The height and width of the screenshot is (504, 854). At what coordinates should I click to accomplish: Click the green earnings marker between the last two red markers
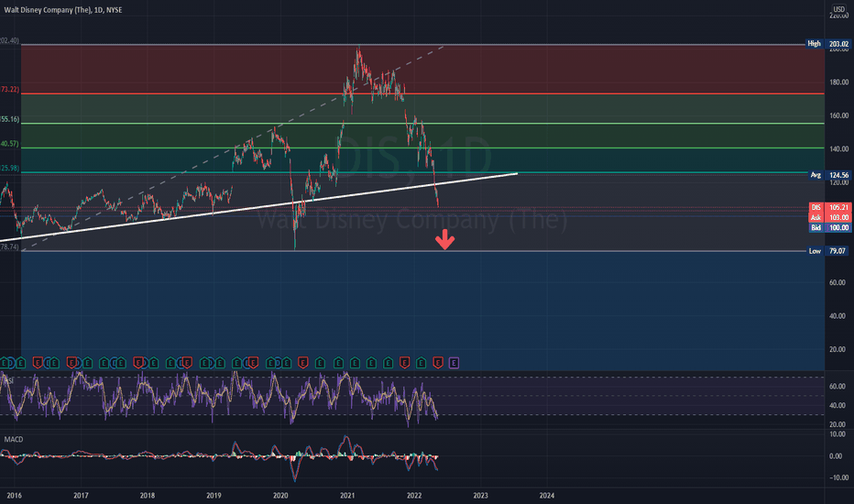(421, 363)
